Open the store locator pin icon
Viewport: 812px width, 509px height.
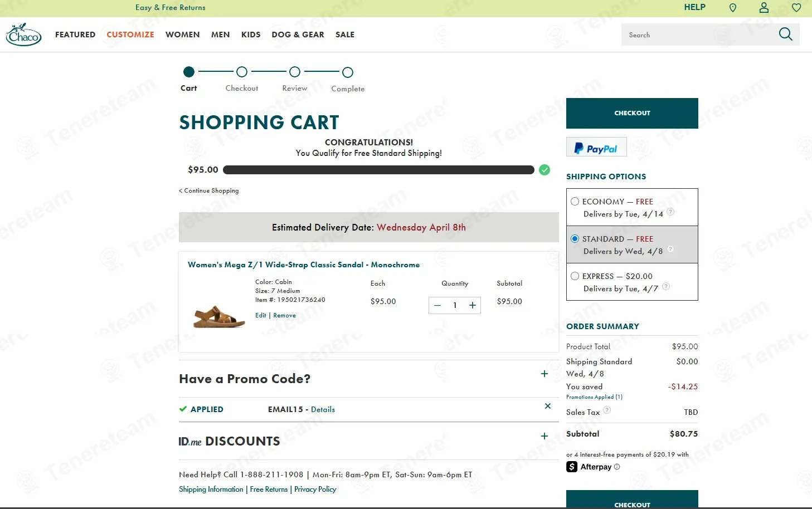[x=733, y=8]
